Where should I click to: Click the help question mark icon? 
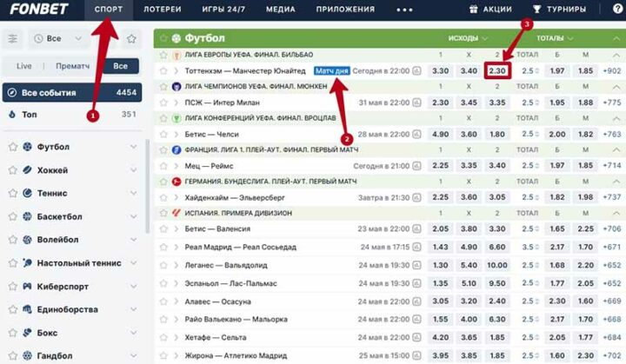(x=617, y=10)
